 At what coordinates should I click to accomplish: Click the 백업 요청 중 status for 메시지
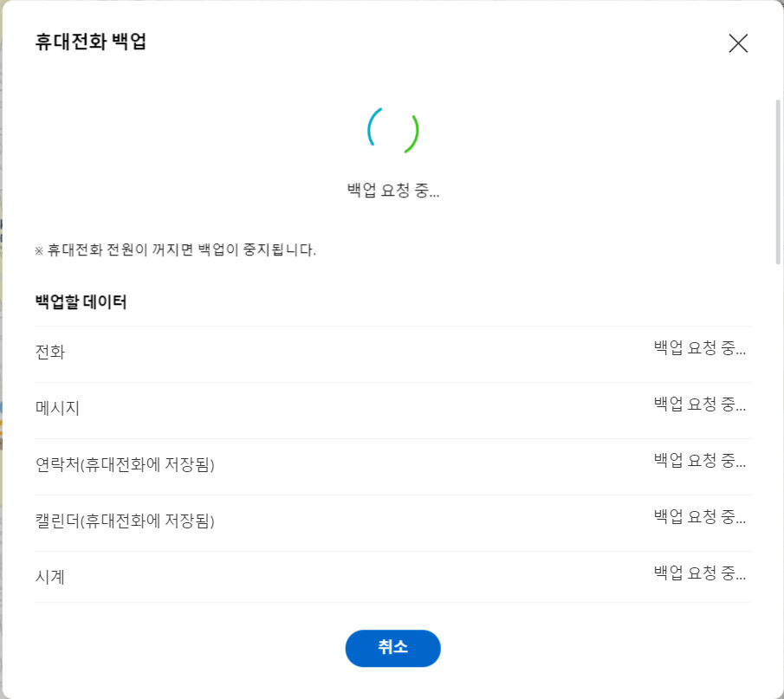point(698,404)
